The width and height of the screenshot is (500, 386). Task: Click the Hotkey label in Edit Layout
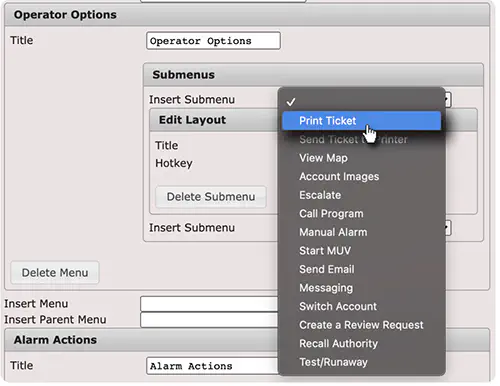pyautogui.click(x=174, y=163)
